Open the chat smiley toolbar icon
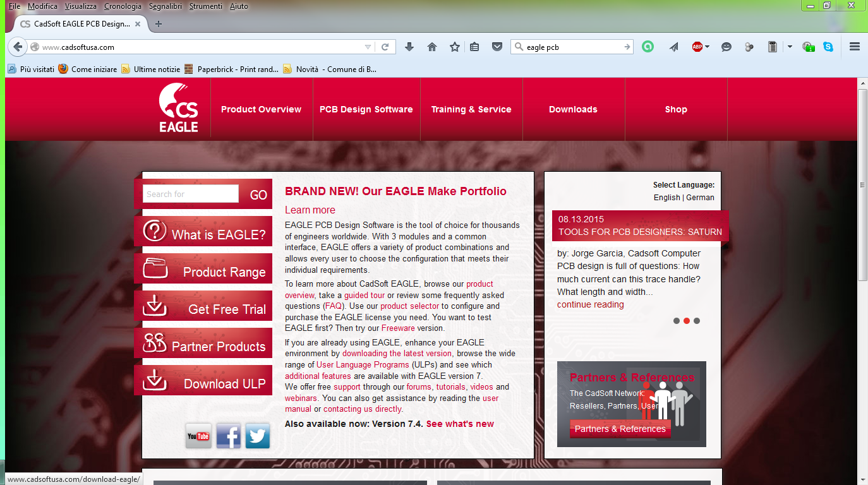868x485 pixels. pyautogui.click(x=726, y=47)
